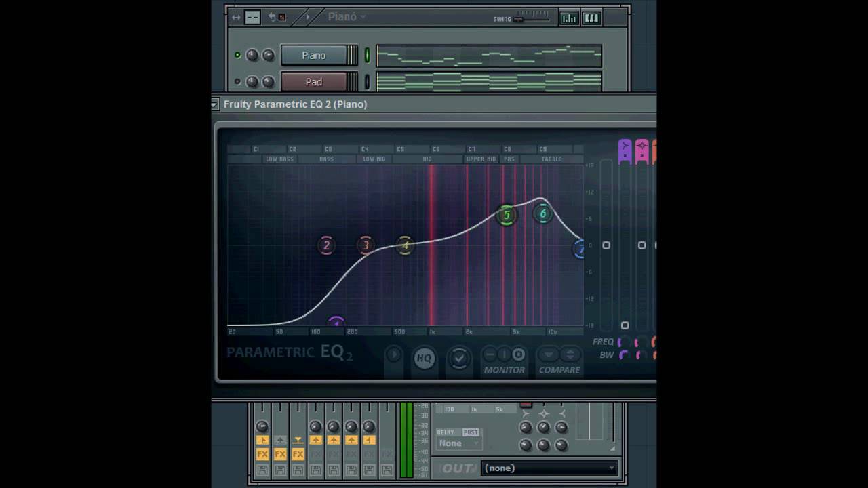The width and height of the screenshot is (868, 488).
Task: Click the Pad channel pan knob
Action: click(252, 82)
